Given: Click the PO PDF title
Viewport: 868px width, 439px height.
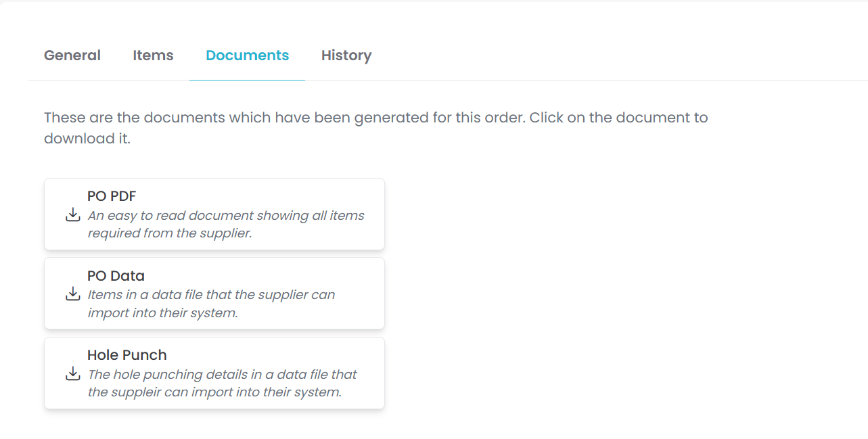Looking at the screenshot, I should [112, 196].
